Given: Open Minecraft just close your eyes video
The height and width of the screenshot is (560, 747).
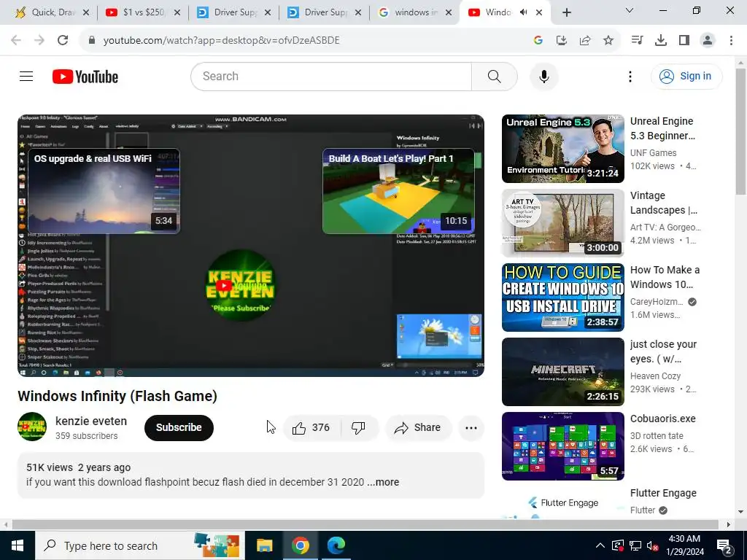Looking at the screenshot, I should pos(562,371).
